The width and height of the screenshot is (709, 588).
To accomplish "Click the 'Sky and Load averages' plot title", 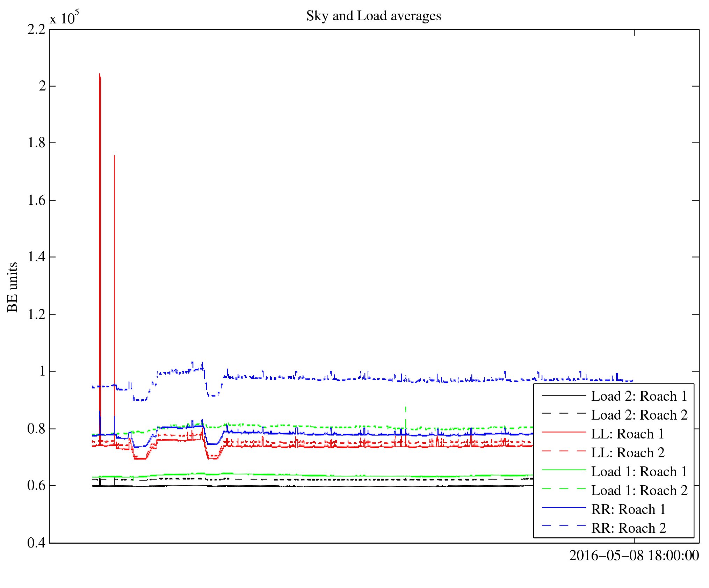I will [x=373, y=16].
